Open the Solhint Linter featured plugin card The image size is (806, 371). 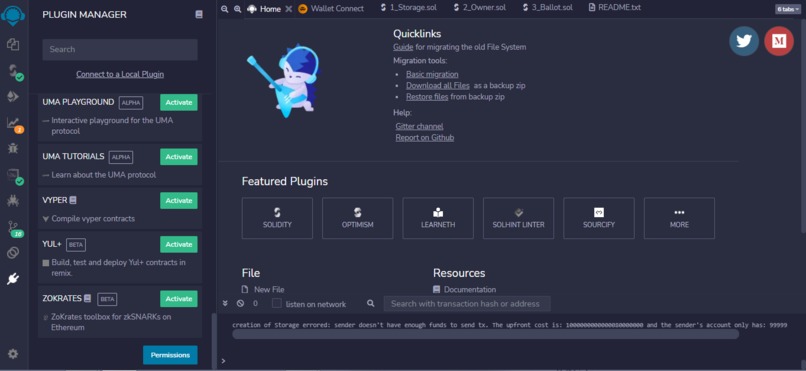tap(518, 218)
